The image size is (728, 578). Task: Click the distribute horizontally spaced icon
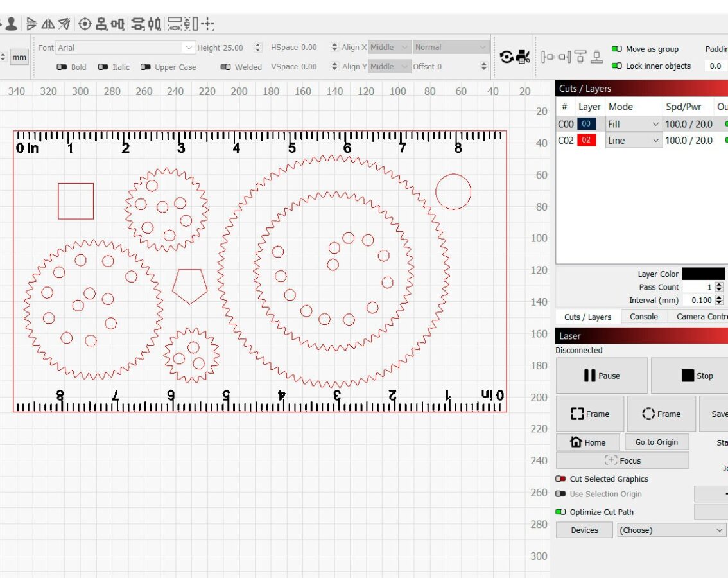[x=154, y=24]
